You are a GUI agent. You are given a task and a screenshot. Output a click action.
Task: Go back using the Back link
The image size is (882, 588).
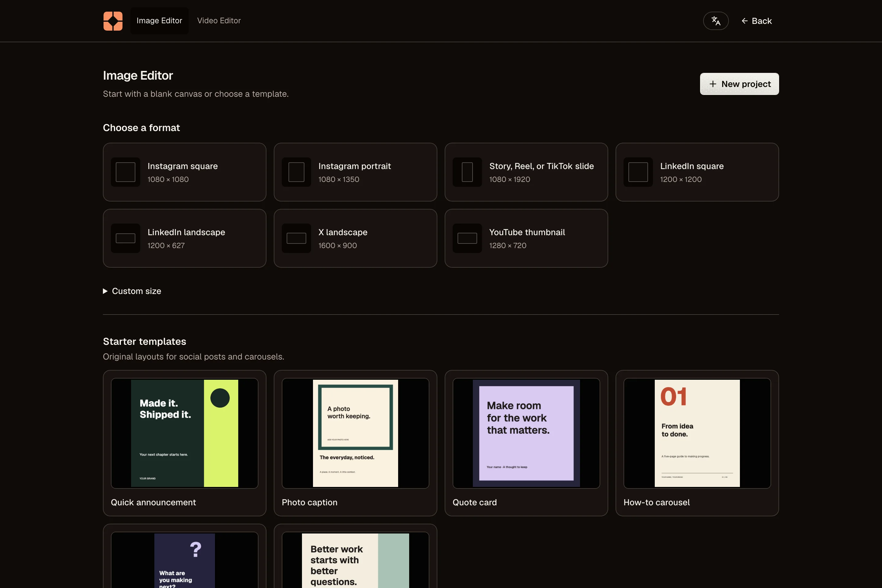point(757,21)
